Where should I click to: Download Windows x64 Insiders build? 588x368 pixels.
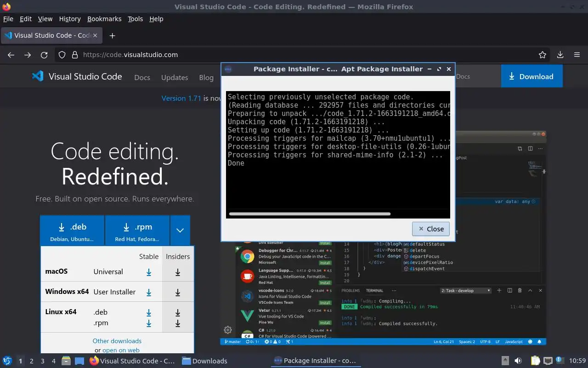178,292
